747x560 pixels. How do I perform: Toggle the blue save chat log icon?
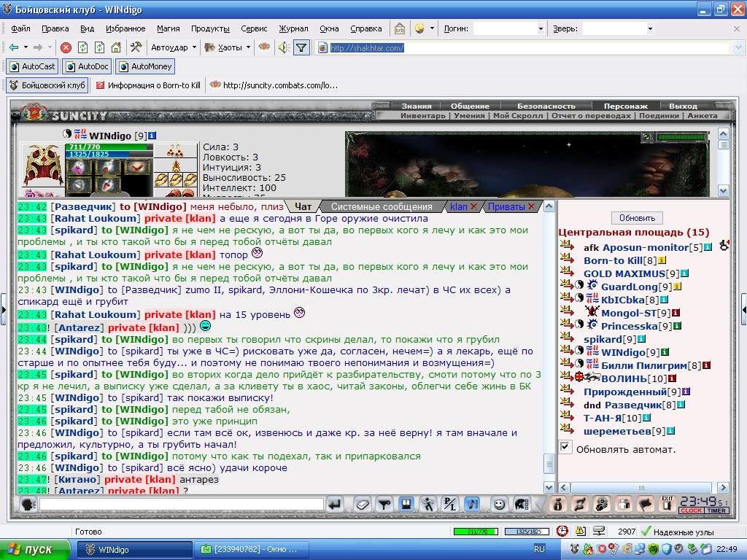(406, 505)
